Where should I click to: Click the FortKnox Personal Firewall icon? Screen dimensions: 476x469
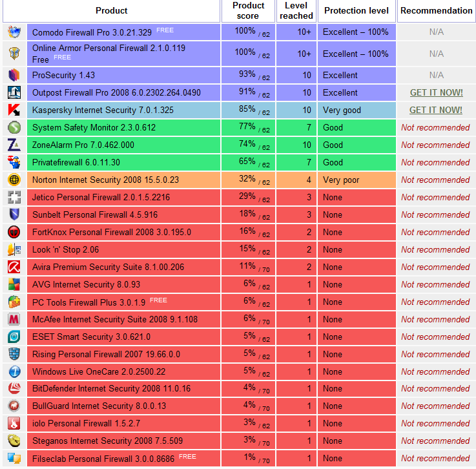click(14, 232)
